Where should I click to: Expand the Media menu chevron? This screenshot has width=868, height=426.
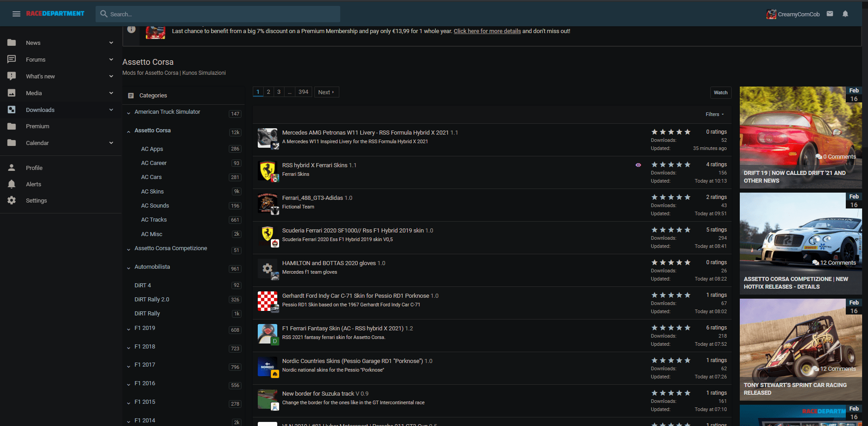[x=111, y=93]
